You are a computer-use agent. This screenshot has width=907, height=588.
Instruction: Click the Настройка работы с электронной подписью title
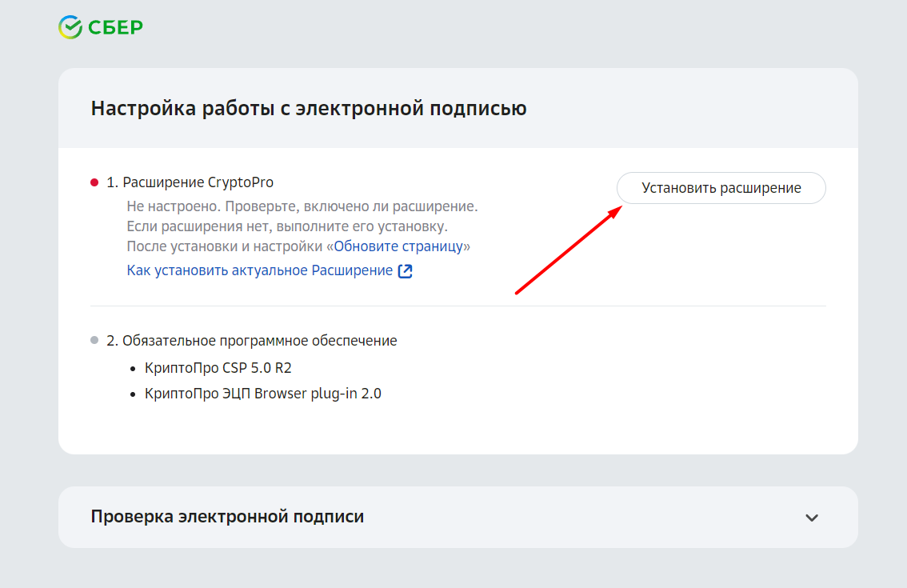point(309,108)
